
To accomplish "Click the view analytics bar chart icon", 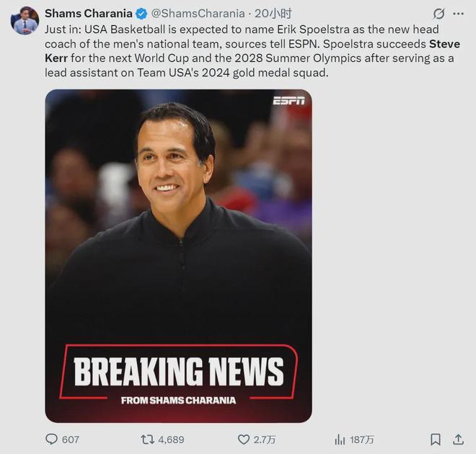I will pyautogui.click(x=340, y=439).
